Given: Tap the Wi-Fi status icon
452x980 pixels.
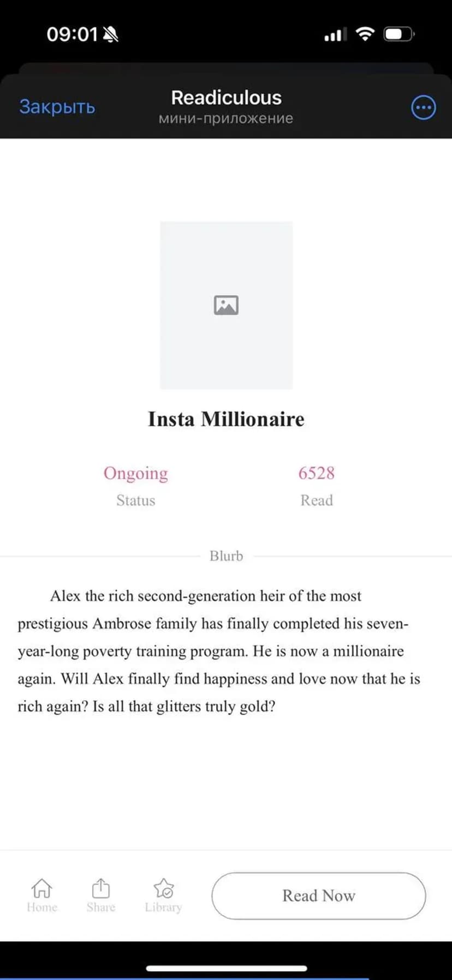Looking at the screenshot, I should click(365, 34).
